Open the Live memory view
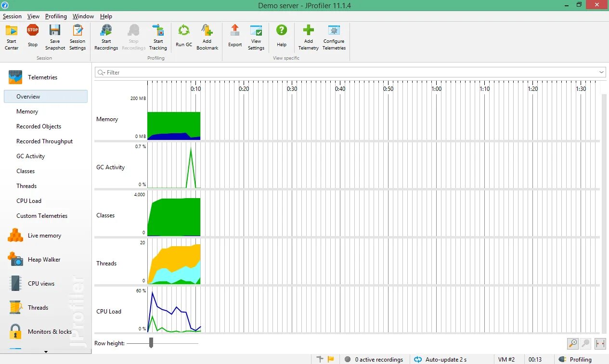609x364 pixels. tap(46, 235)
